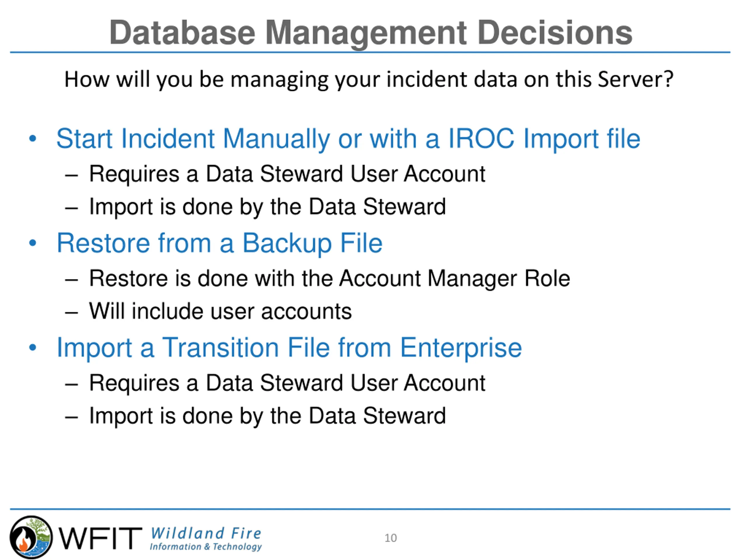Click the Information & Technology subtitle
The width and height of the screenshot is (747, 560).
206,547
